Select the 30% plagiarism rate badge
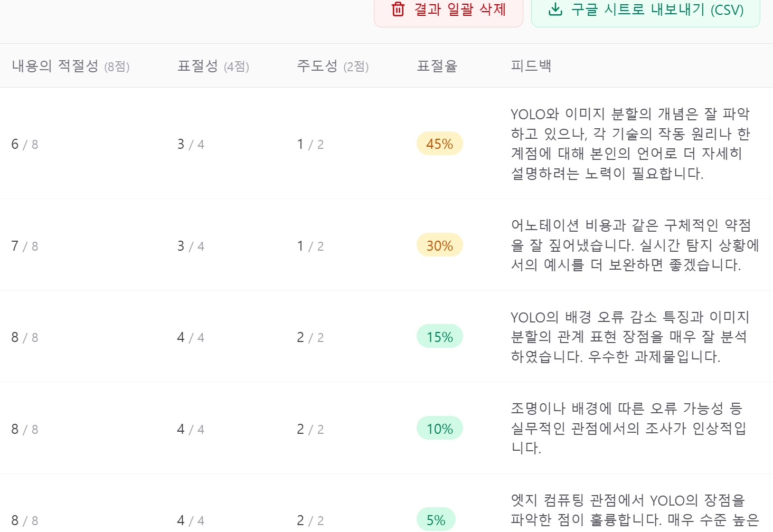773x532 pixels. [439, 246]
